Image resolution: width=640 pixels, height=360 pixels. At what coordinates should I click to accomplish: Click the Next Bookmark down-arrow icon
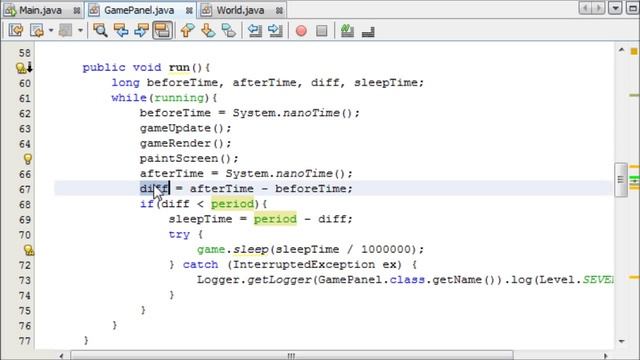coord(208,31)
